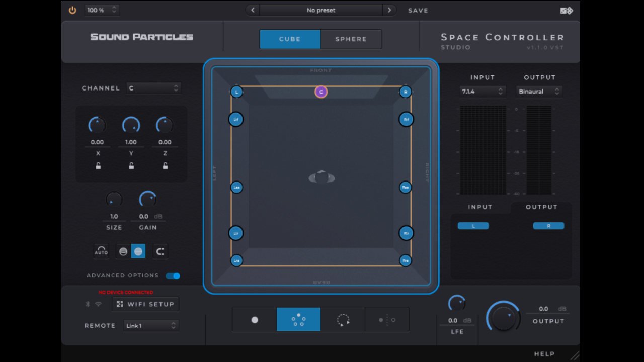Open the Output Binaural dropdown
This screenshot has width=644, height=362.
click(539, 91)
